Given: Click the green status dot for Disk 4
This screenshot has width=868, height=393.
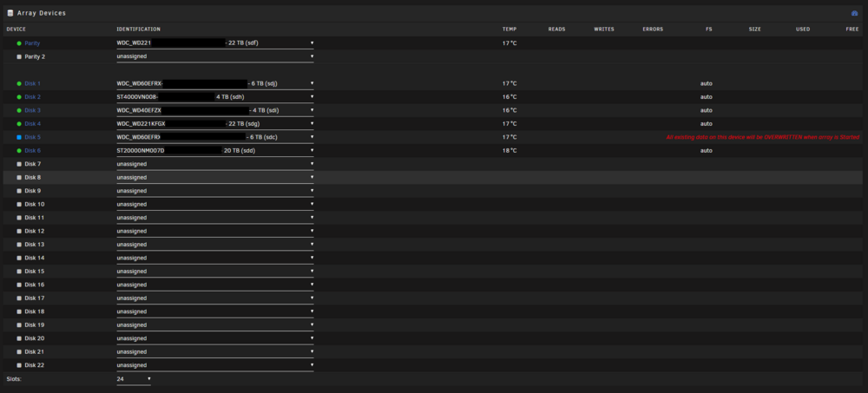Looking at the screenshot, I should tap(19, 123).
